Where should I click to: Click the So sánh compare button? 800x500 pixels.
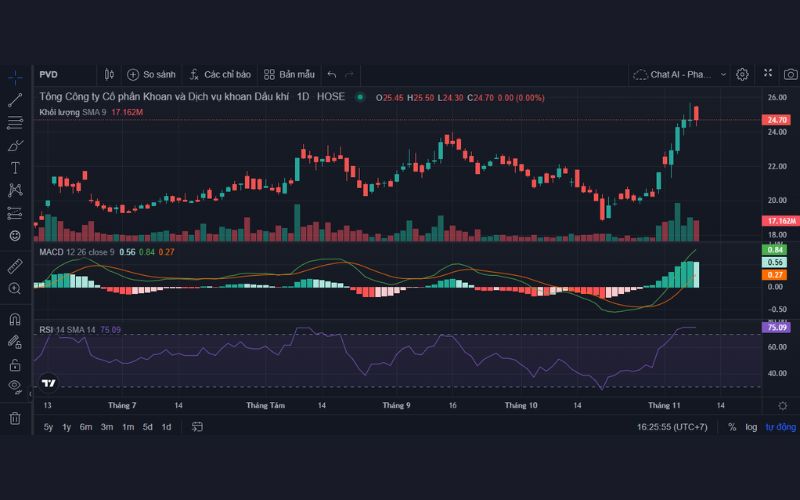pyautogui.click(x=151, y=74)
